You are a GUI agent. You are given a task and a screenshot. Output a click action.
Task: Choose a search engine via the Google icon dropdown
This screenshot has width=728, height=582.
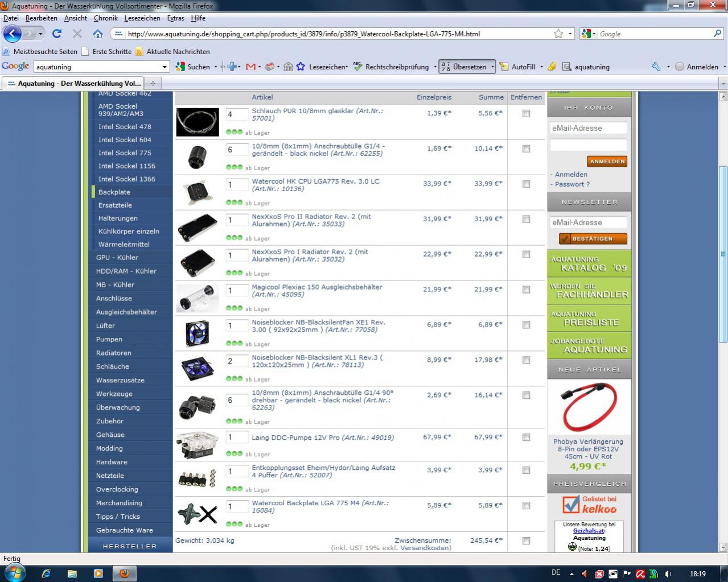point(589,34)
